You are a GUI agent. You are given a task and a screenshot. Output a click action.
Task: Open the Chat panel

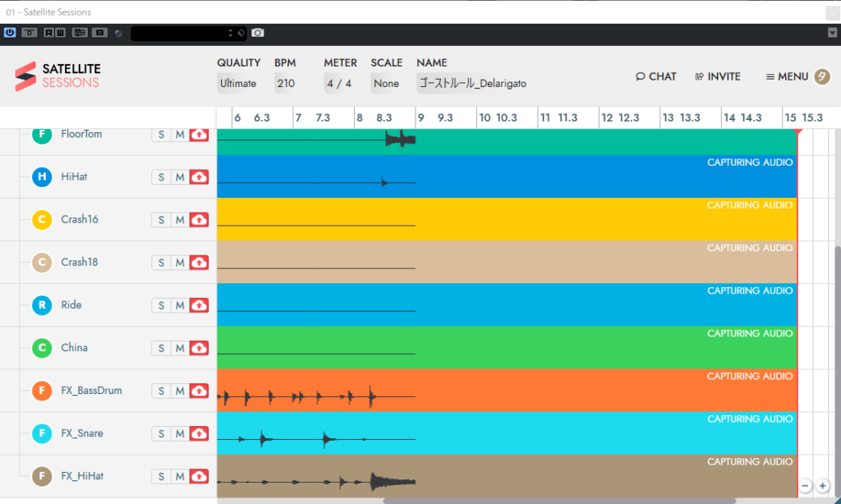pyautogui.click(x=656, y=76)
